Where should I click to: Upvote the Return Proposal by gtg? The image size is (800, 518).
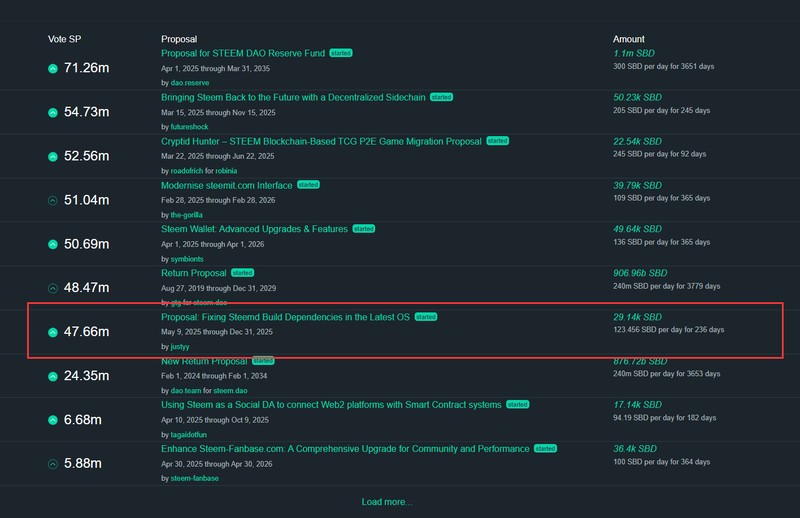pyautogui.click(x=53, y=288)
